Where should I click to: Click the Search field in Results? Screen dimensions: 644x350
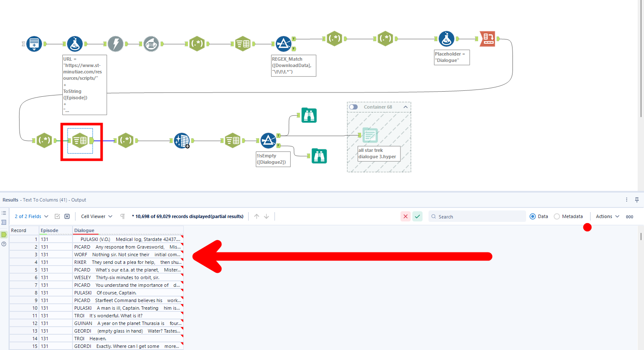click(477, 216)
